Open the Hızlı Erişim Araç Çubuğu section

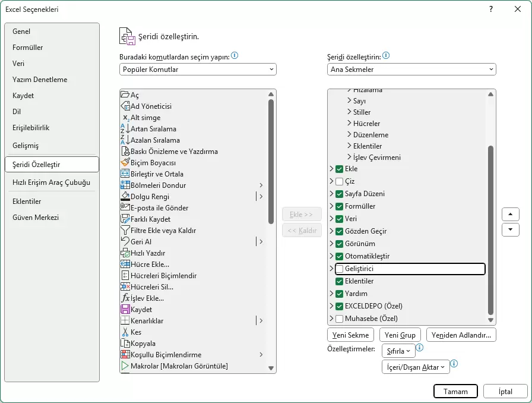coord(51,182)
